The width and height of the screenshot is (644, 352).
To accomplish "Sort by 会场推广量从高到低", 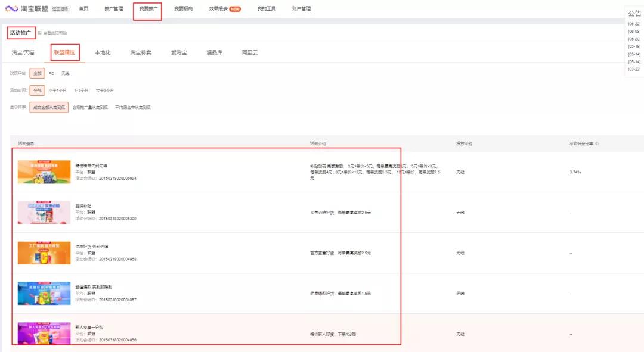I will pyautogui.click(x=90, y=107).
